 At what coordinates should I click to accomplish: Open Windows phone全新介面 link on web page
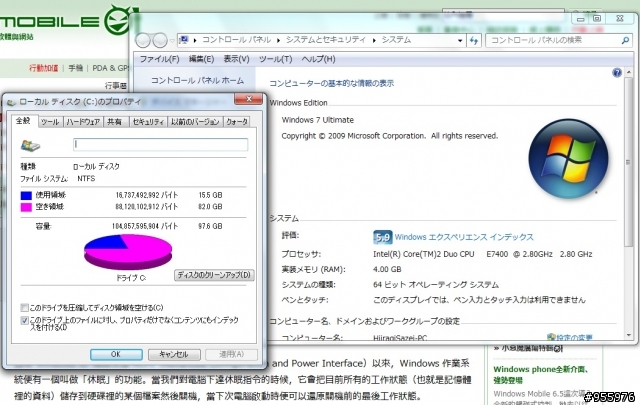541,374
